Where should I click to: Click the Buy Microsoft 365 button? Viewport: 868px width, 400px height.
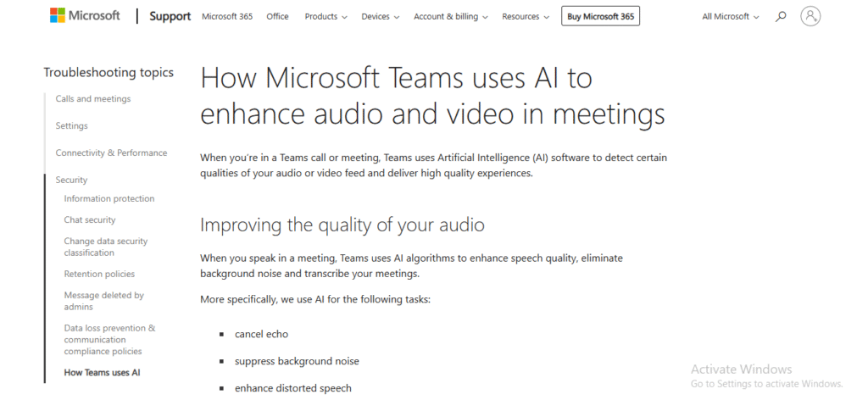(601, 17)
